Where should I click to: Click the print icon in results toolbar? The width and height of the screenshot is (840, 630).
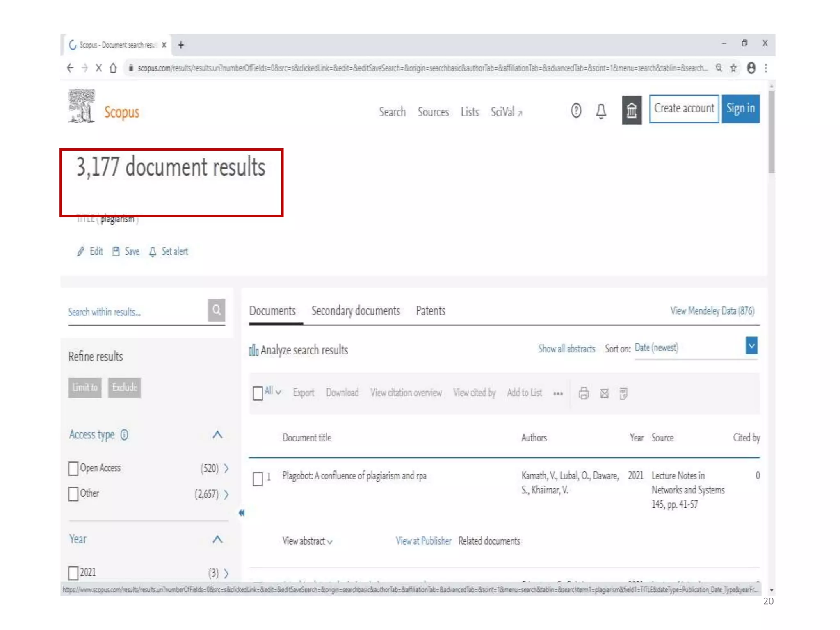(583, 393)
